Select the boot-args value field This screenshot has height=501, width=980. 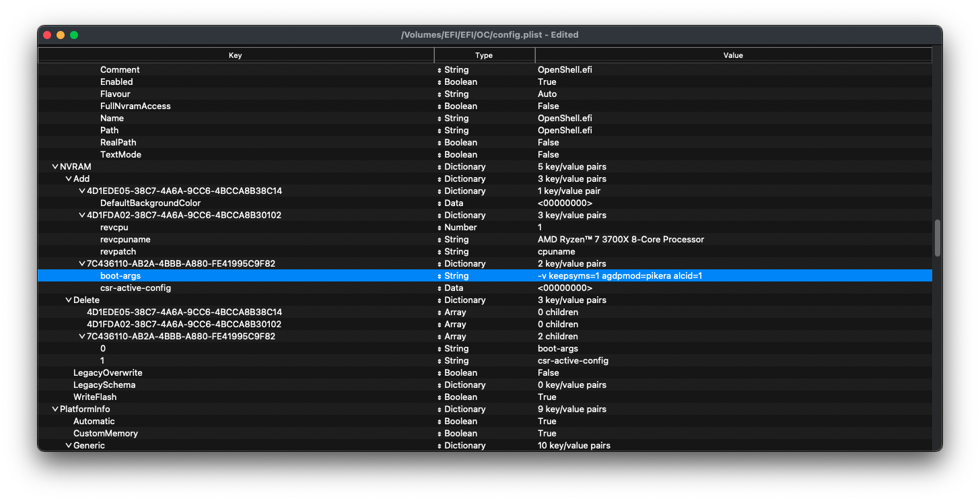[620, 276]
